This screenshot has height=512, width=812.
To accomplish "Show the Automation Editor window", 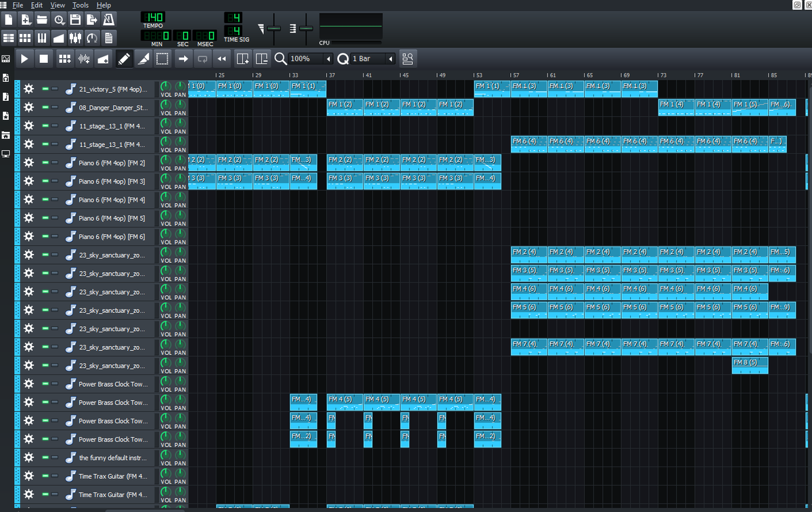I will [x=59, y=37].
